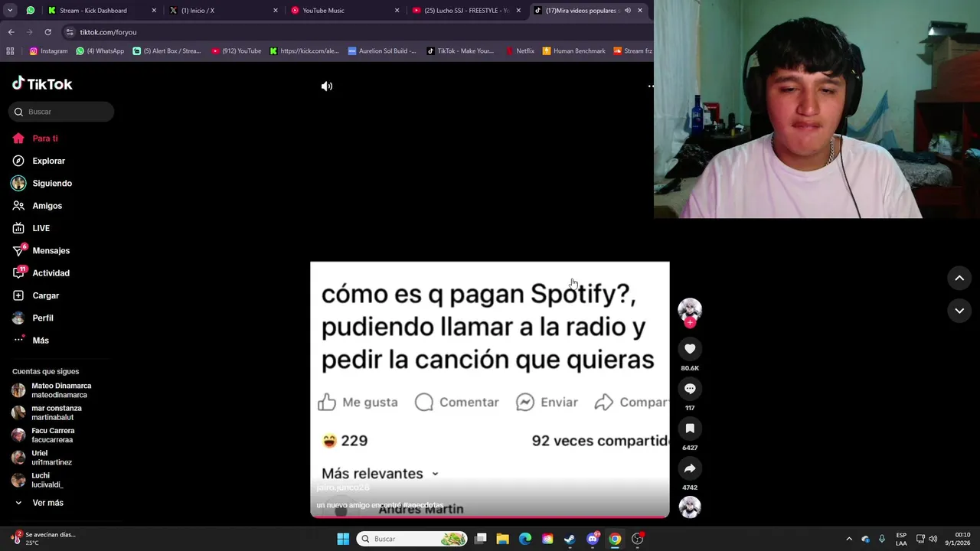The width and height of the screenshot is (980, 551).
Task: Open File Explorer from taskbar
Action: [x=502, y=539]
